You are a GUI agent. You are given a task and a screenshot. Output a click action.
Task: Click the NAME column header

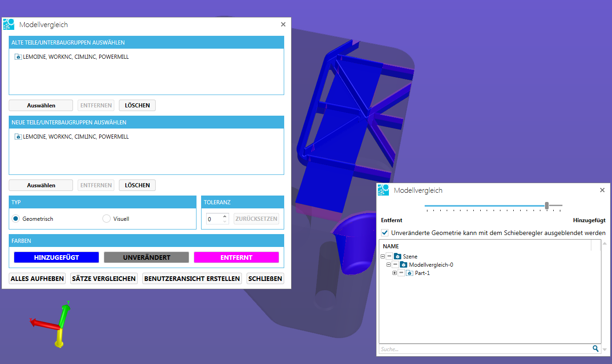coord(485,246)
